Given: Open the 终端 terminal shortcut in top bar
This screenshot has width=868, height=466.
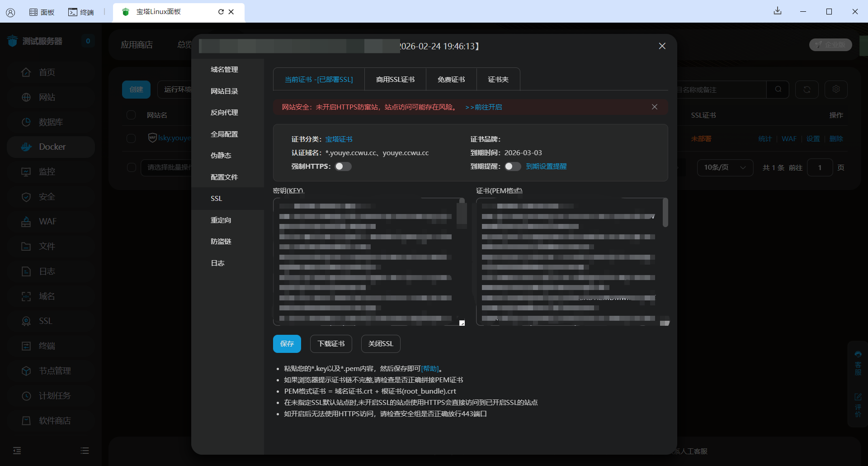Looking at the screenshot, I should click(x=81, y=12).
